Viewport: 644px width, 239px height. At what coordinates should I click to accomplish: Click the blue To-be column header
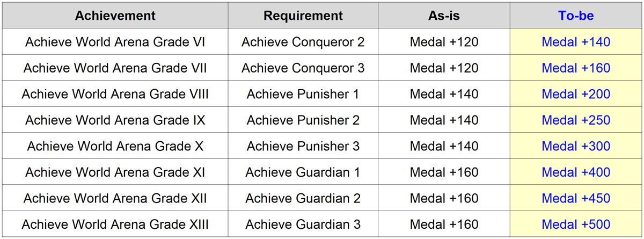576,16
